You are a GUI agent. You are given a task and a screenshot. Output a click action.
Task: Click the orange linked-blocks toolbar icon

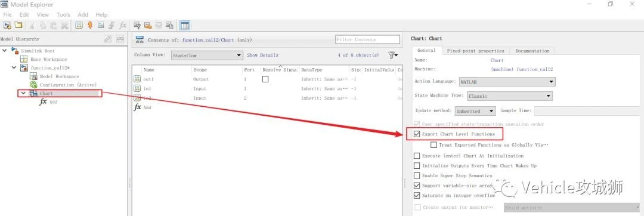(x=148, y=26)
